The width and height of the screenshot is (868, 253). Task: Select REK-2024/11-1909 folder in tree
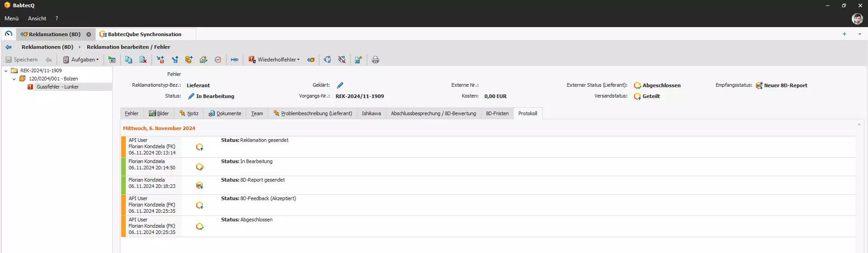click(41, 70)
